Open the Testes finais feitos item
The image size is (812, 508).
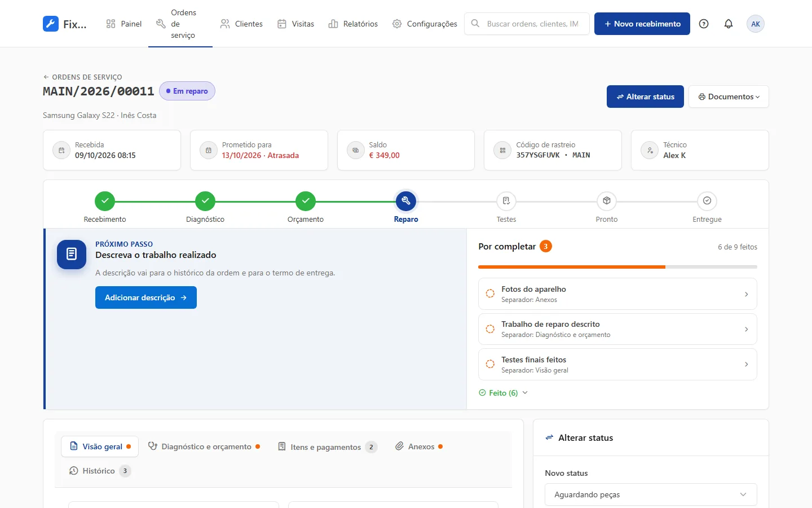pos(617,365)
